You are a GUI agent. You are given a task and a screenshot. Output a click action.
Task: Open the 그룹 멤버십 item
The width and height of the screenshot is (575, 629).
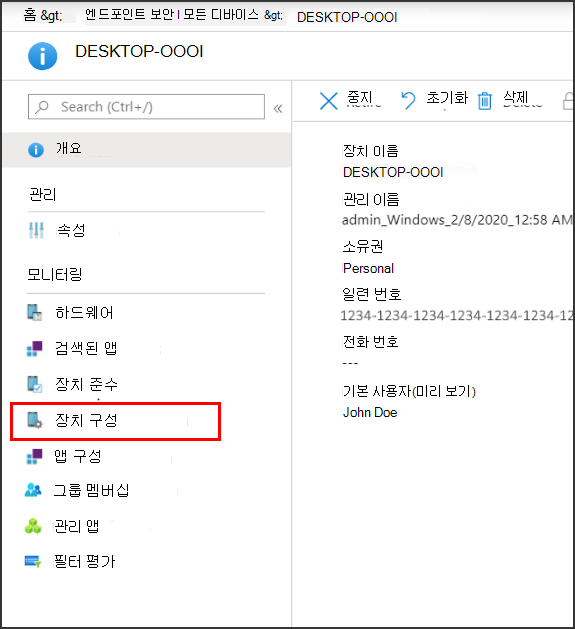[x=91, y=490]
